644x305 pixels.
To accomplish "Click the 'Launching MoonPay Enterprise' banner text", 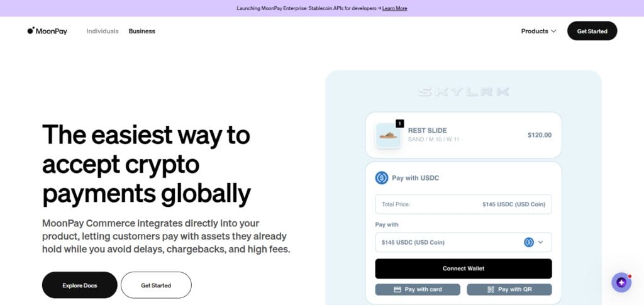I will (x=309, y=8).
